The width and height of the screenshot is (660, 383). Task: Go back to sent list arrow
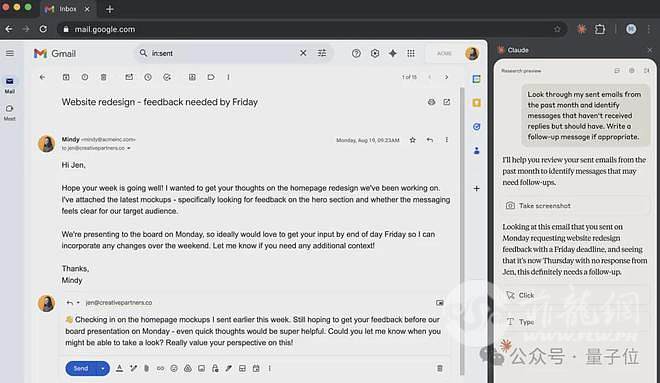(x=42, y=77)
